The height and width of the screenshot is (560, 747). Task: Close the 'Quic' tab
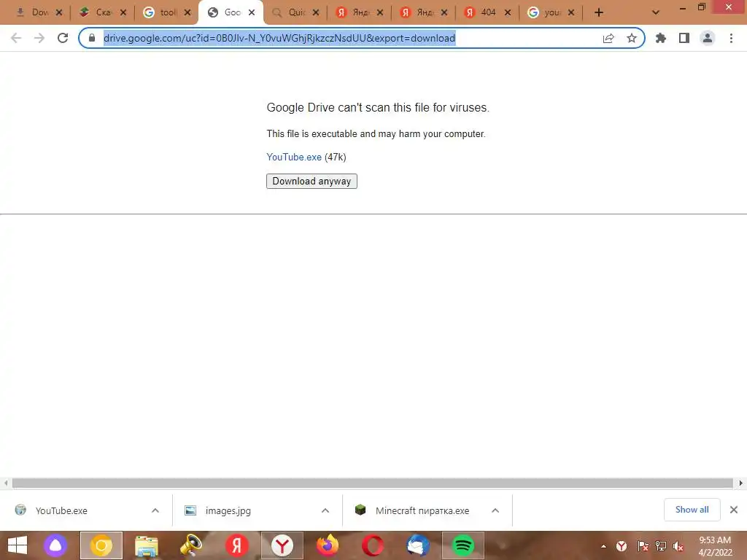coord(316,12)
